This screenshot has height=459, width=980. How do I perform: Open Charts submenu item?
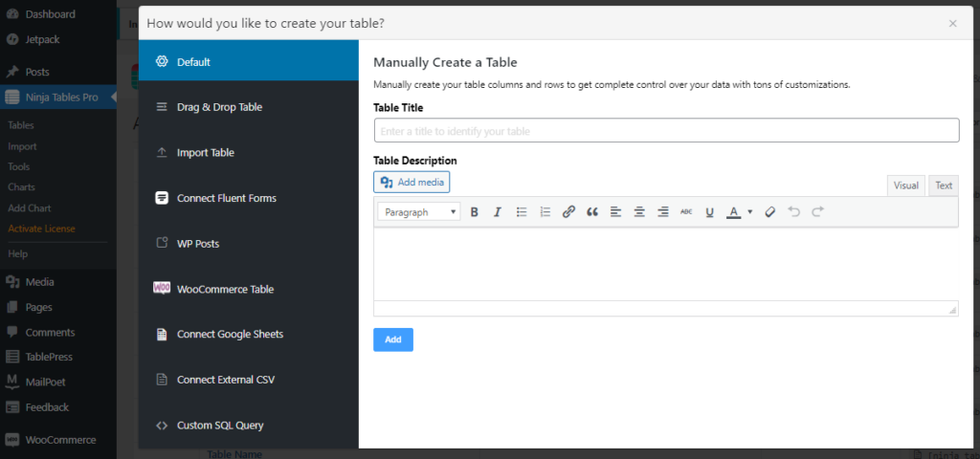point(21,186)
